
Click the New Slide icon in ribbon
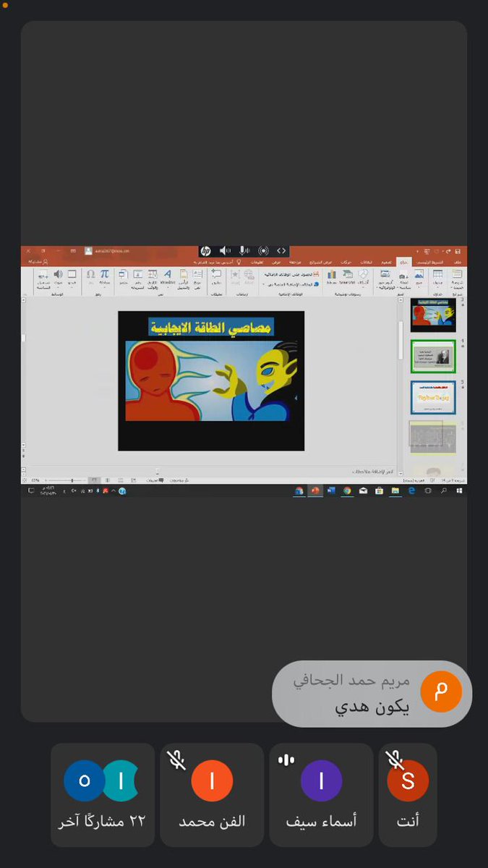click(x=456, y=274)
